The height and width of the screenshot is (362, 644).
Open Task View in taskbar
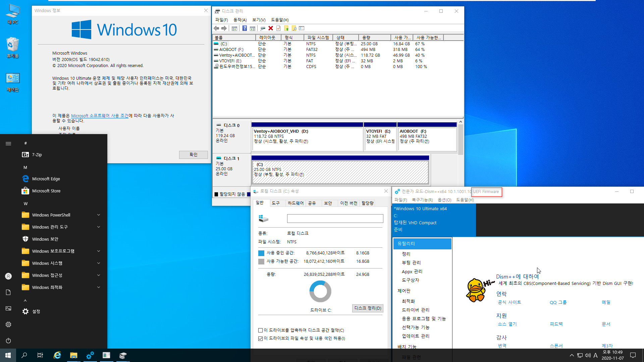[x=40, y=355]
